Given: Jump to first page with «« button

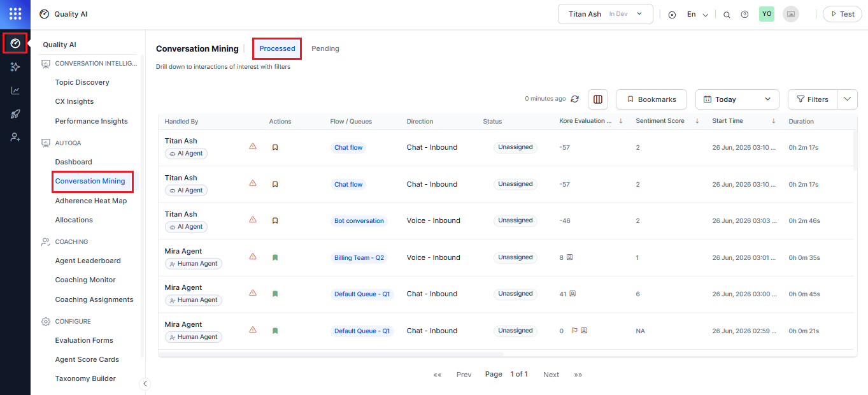Looking at the screenshot, I should pos(438,375).
